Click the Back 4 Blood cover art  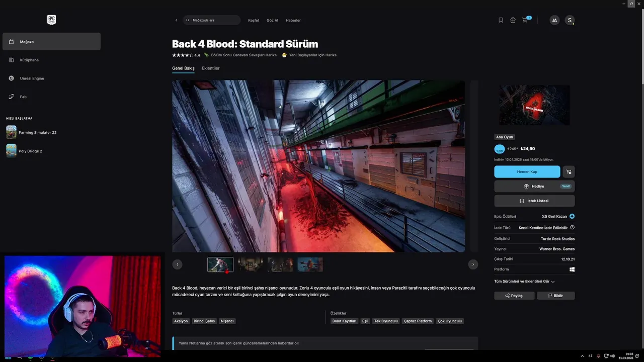pyautogui.click(x=534, y=105)
